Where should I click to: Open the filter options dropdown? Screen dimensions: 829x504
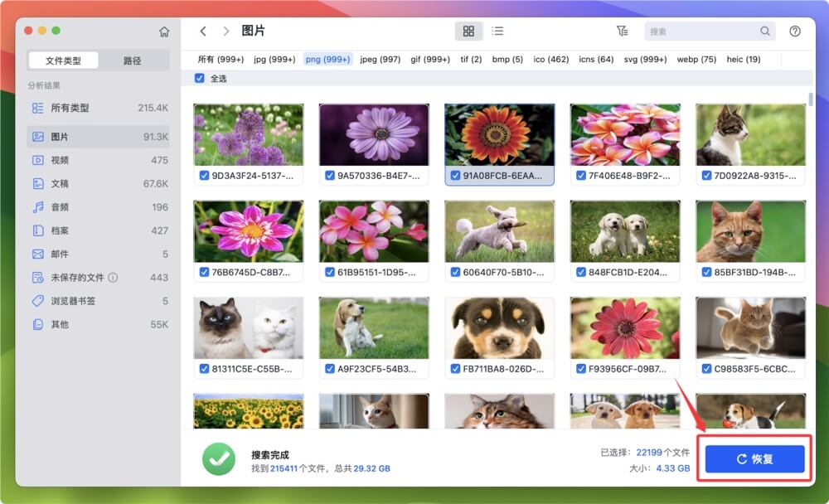(x=623, y=31)
